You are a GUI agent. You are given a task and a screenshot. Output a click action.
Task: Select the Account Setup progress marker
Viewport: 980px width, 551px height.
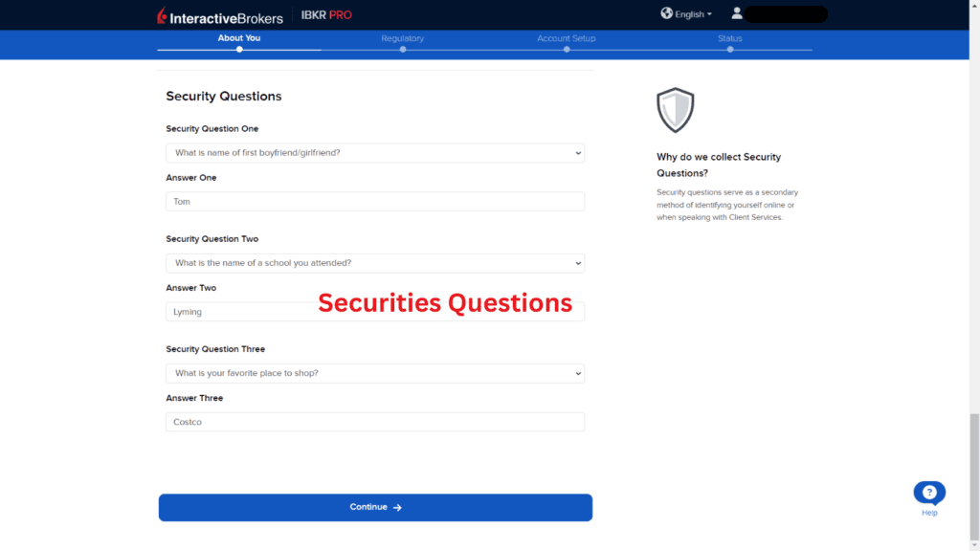[567, 49]
